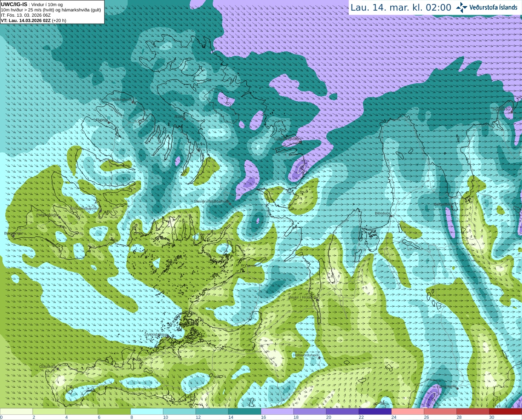Click the date heading Lau. 14. mar. kl. 02:00
The height and width of the screenshot is (420, 522).
tap(401, 7)
